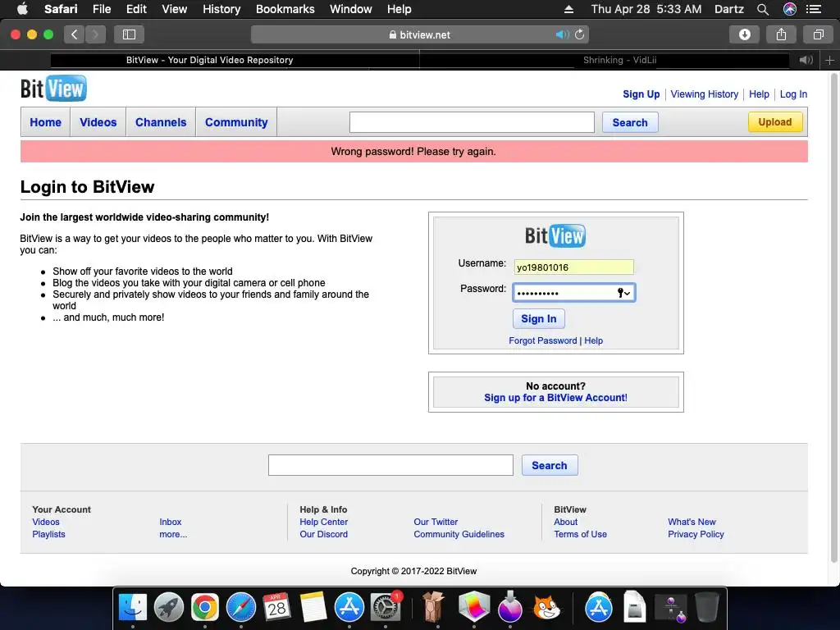Screen dimensions: 840x630
Task: Click the top search text box
Action: [x=472, y=122]
